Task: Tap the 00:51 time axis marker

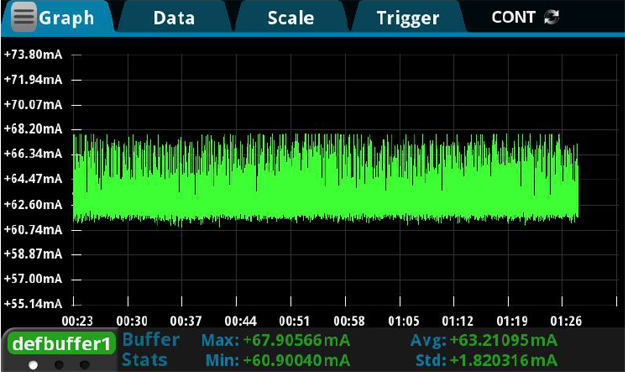Action: coord(294,321)
